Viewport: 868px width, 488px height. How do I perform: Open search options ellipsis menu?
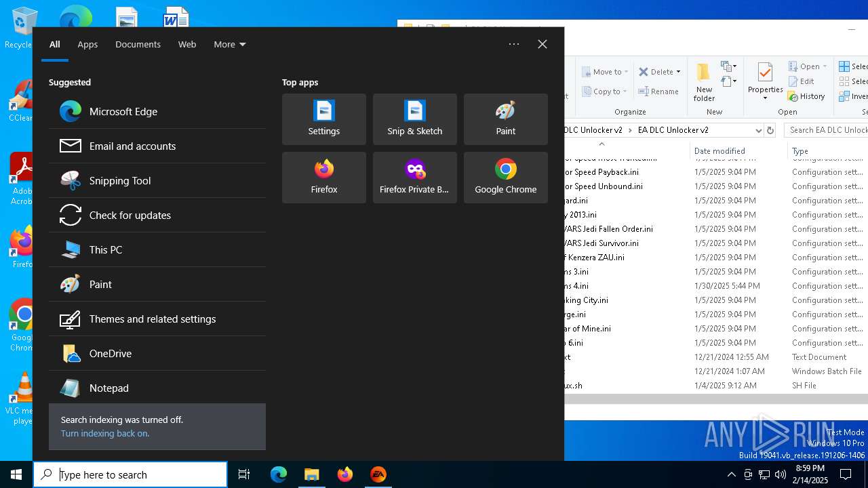tap(514, 44)
